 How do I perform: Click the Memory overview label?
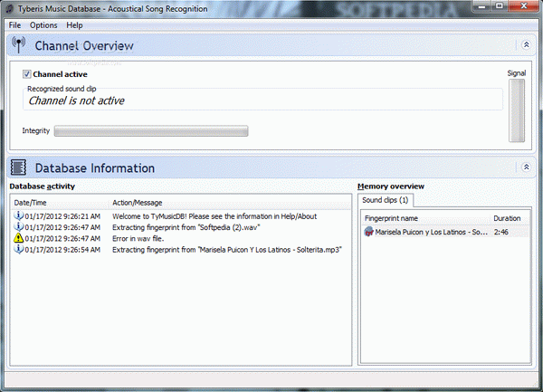(x=391, y=186)
